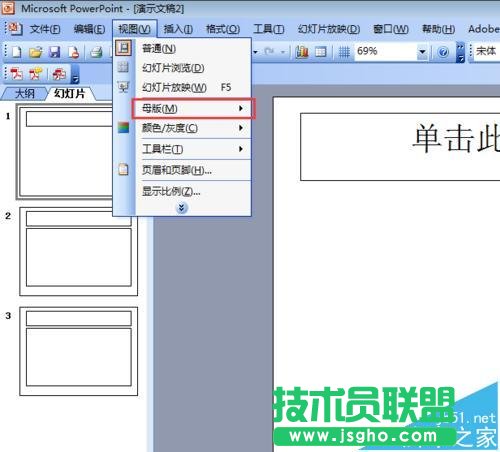Switch to the 幻灯片 slides tab

69,94
